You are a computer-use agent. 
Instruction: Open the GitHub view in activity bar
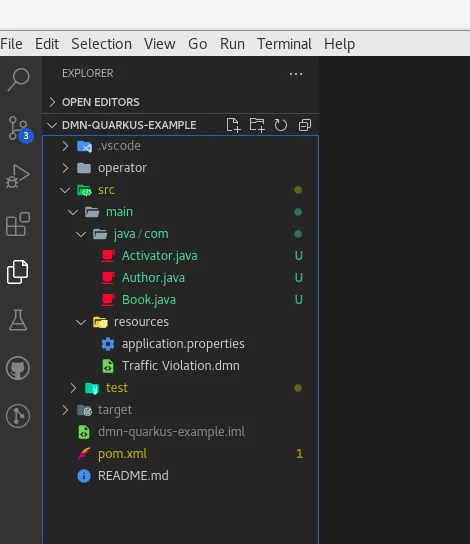18,368
